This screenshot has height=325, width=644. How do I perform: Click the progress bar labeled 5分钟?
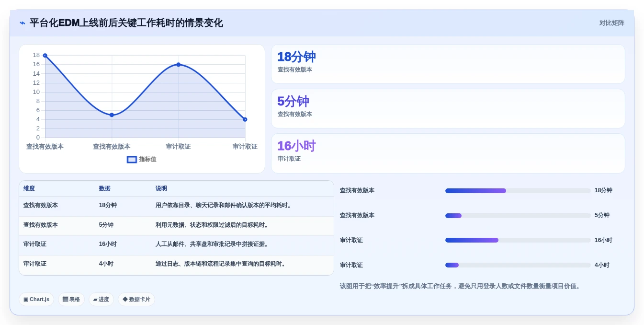pos(518,216)
